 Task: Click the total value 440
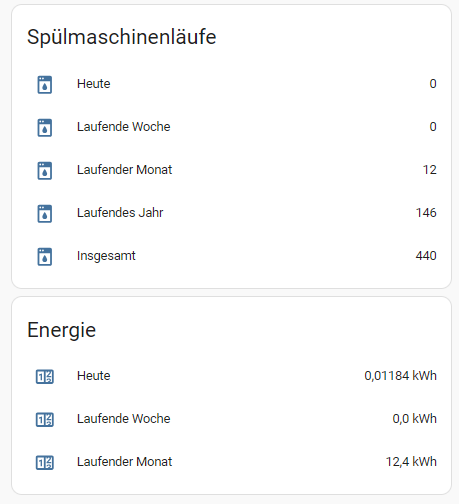426,256
